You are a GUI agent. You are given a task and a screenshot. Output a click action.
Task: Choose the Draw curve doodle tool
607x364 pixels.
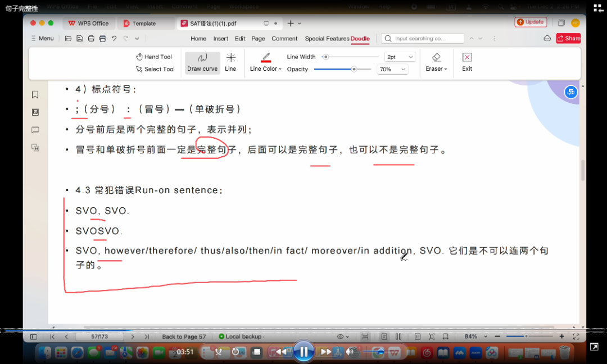coord(202,62)
